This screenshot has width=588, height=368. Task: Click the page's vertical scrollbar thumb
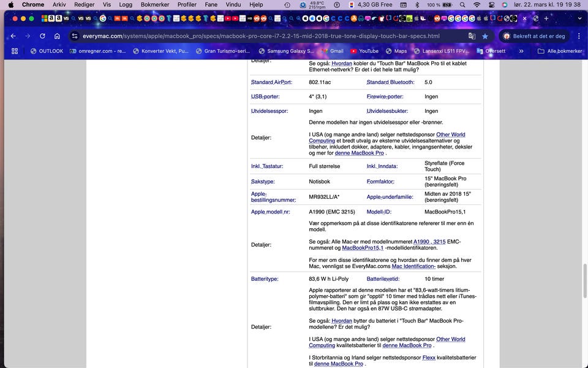[x=584, y=281]
